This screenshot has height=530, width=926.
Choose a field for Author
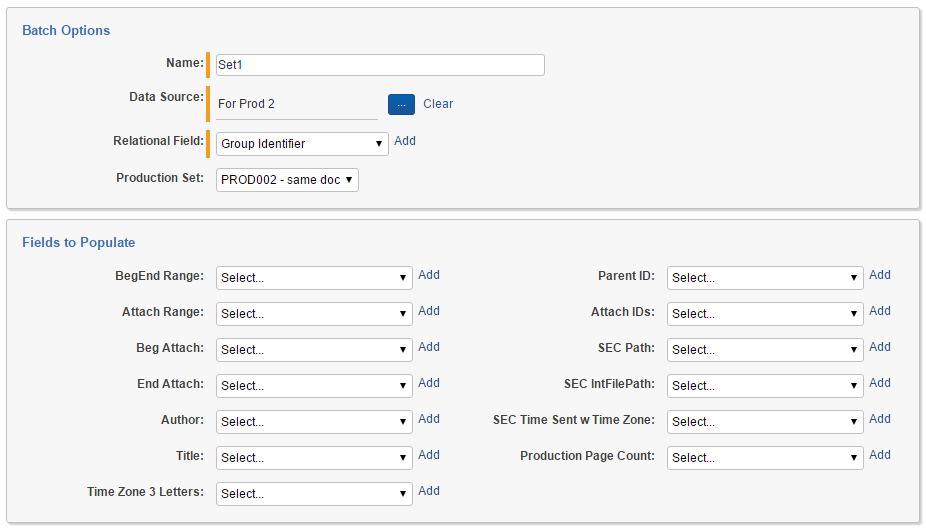pos(314,422)
